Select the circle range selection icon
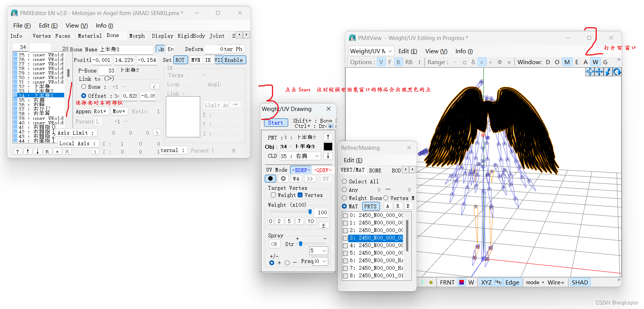Screen dimensions: 644x309 [x=482, y=62]
